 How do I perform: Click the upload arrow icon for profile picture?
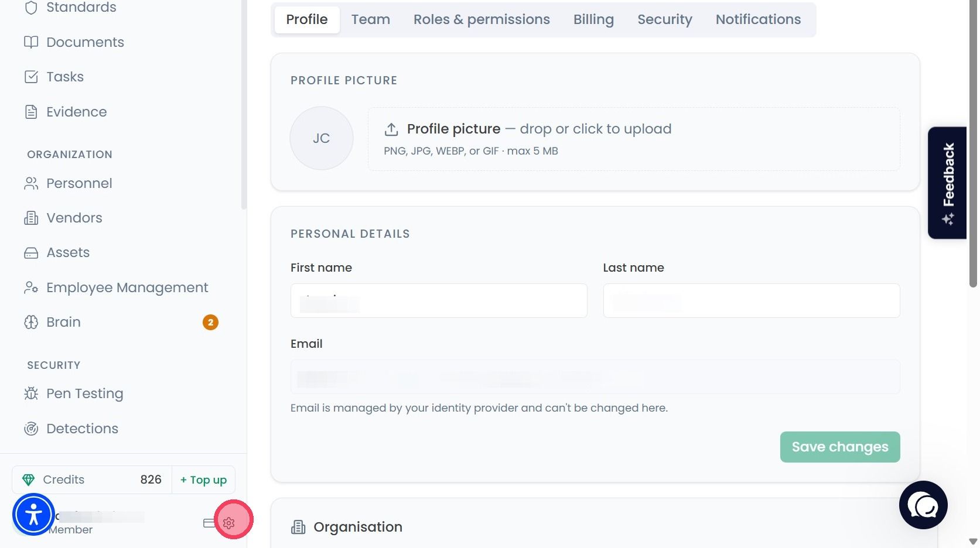tap(391, 129)
